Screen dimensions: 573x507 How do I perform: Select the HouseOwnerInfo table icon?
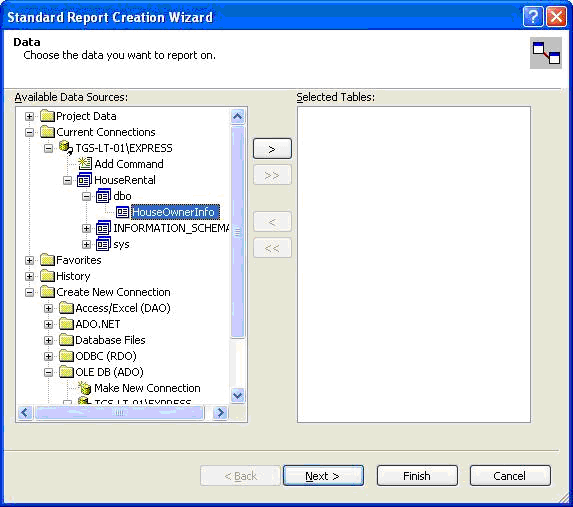[122, 212]
